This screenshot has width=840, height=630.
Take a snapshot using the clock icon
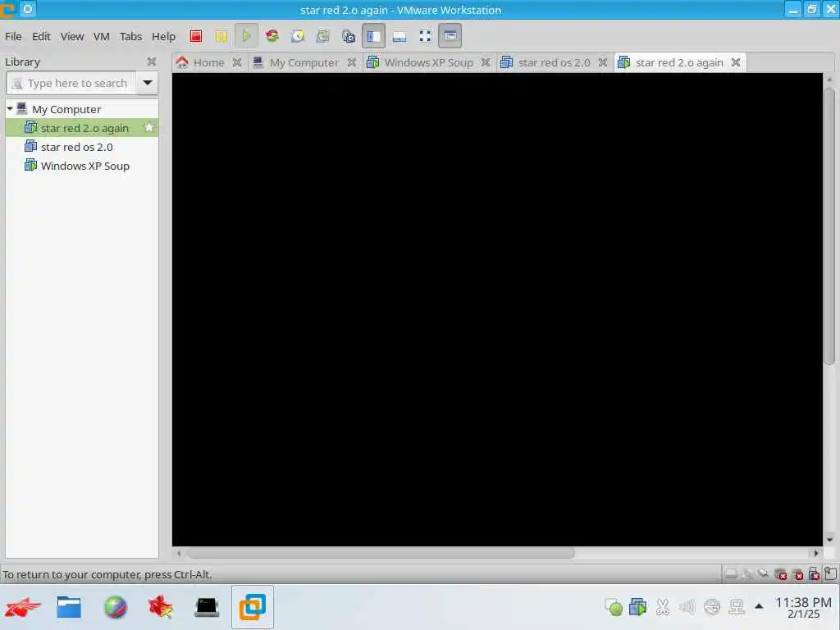click(x=297, y=36)
